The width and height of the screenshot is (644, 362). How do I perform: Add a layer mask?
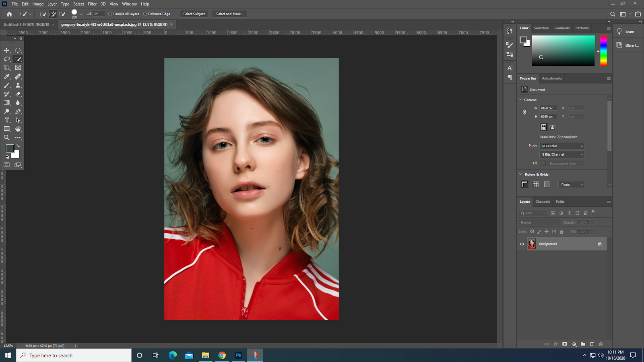point(565,344)
